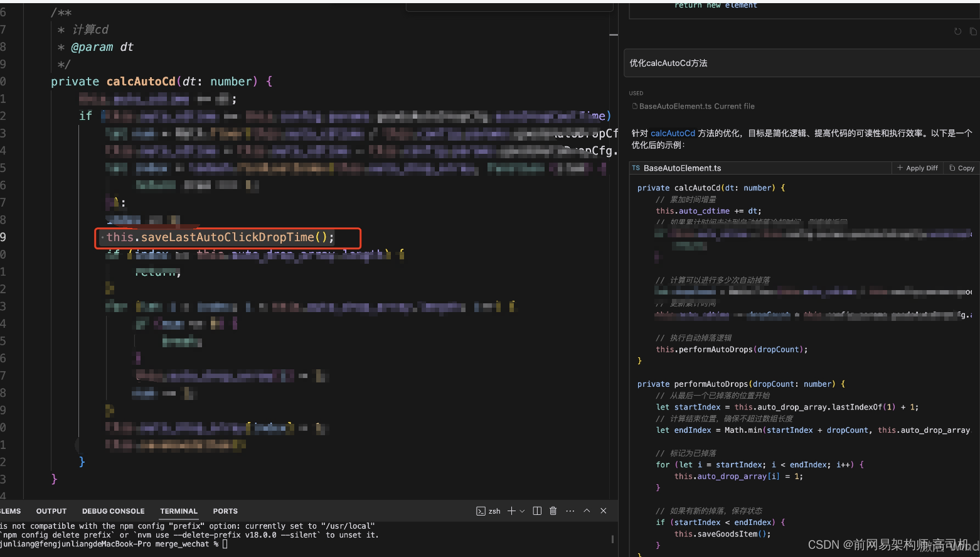This screenshot has width=980, height=557.
Task: Open the new terminal launch profile dropdown
Action: tap(522, 511)
